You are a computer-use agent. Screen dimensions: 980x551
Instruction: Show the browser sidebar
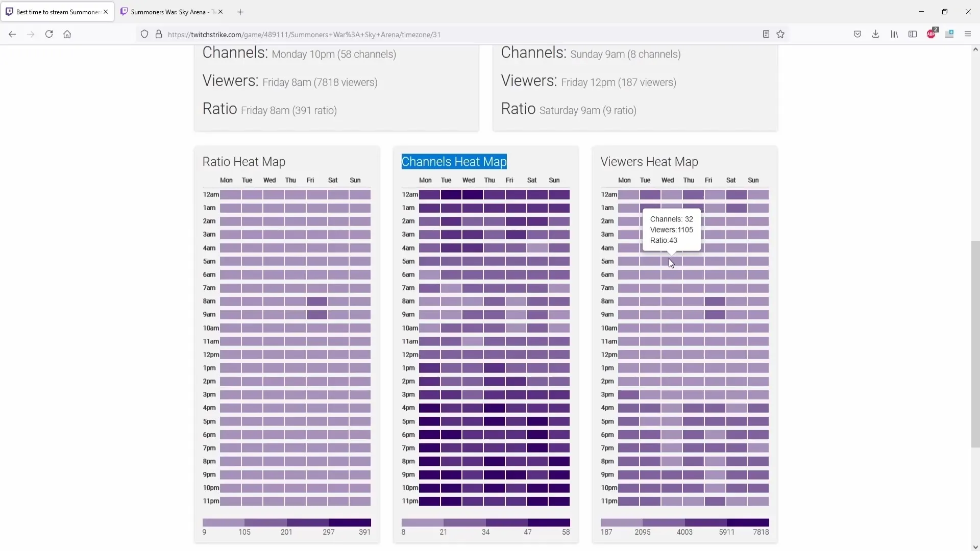(913, 34)
